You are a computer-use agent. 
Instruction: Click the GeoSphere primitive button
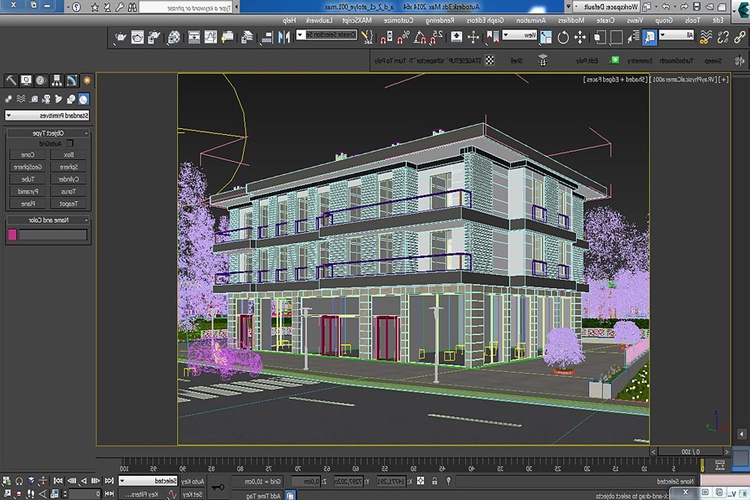28,167
